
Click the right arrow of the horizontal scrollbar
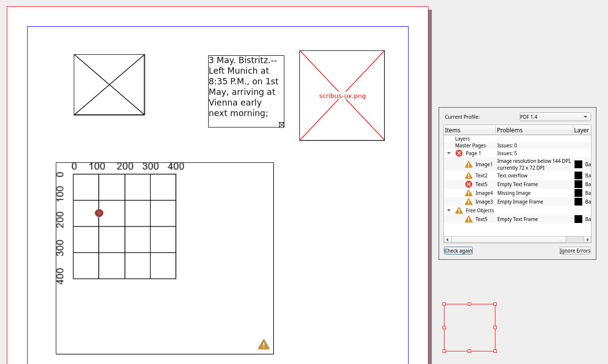(588, 239)
